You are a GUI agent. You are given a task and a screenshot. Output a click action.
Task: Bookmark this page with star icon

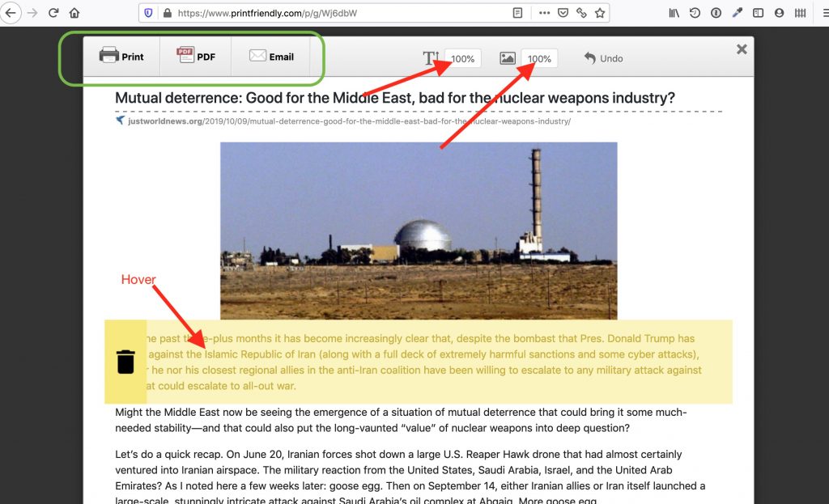click(600, 13)
